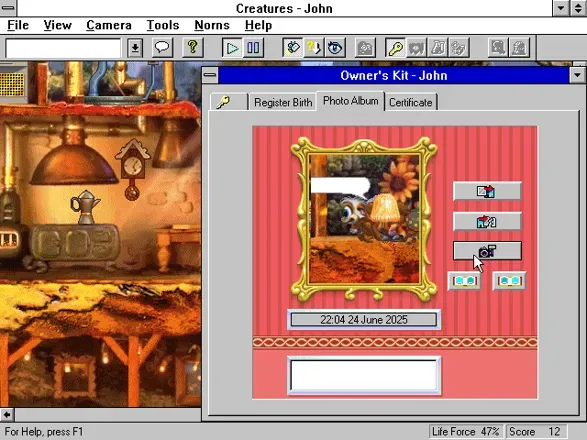Click the empty photo caption box
The width and height of the screenshot is (587, 440).
pos(364,376)
